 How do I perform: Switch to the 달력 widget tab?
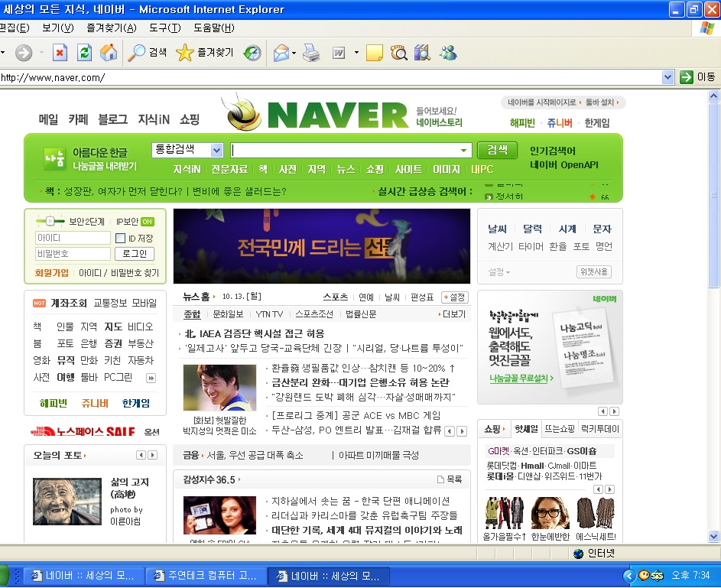click(x=532, y=229)
